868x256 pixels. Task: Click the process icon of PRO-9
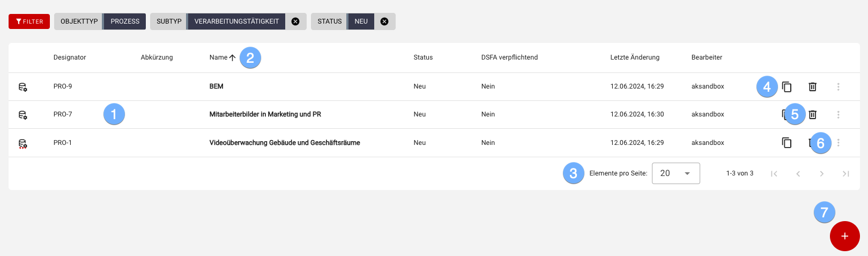click(x=23, y=86)
